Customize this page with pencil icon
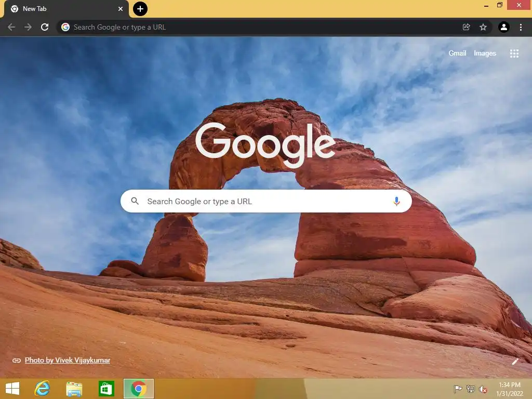532x399 pixels. [515, 362]
